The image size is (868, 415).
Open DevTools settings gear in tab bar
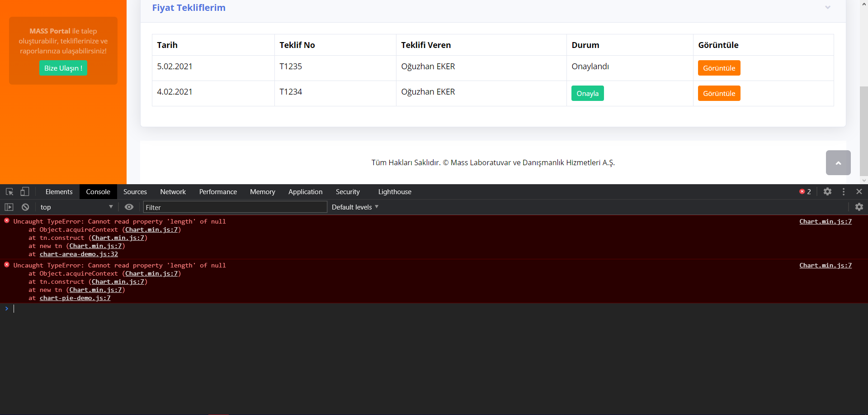pos(827,192)
